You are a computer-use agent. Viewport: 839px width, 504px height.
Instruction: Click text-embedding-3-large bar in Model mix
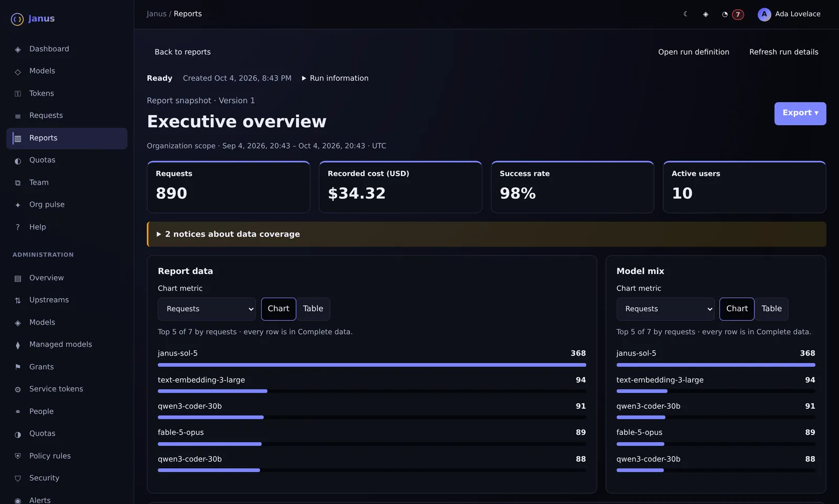point(716,391)
